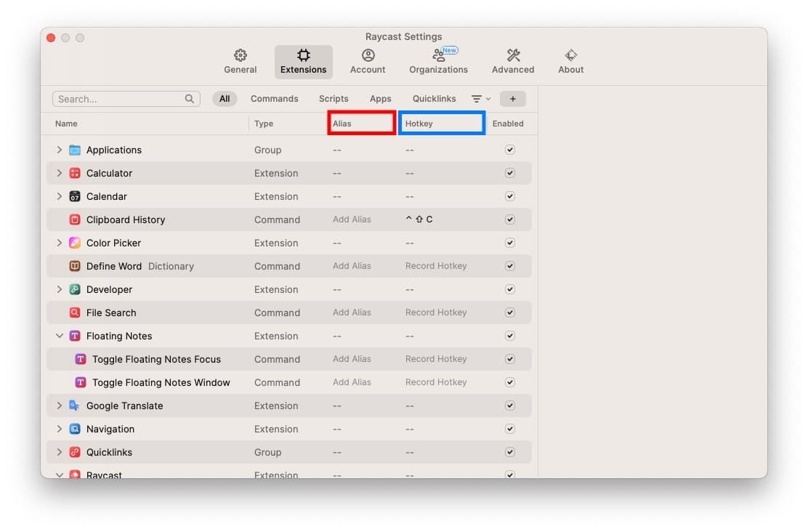
Task: Click the plus add button
Action: click(x=513, y=98)
